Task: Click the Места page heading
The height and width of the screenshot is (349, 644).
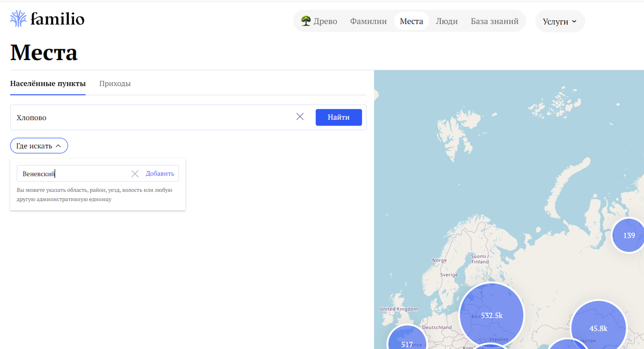Action: tap(44, 53)
